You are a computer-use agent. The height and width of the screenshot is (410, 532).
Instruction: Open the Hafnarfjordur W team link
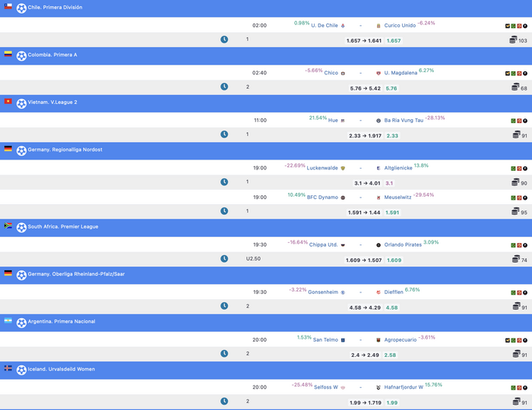(x=404, y=387)
